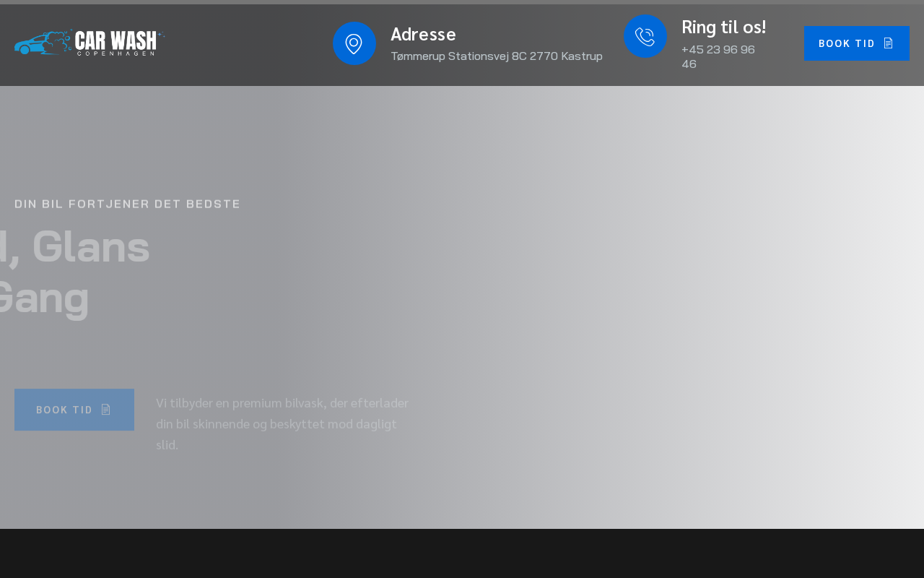Click the Adresse heading
The width and height of the screenshot is (924, 578).
[x=424, y=34]
